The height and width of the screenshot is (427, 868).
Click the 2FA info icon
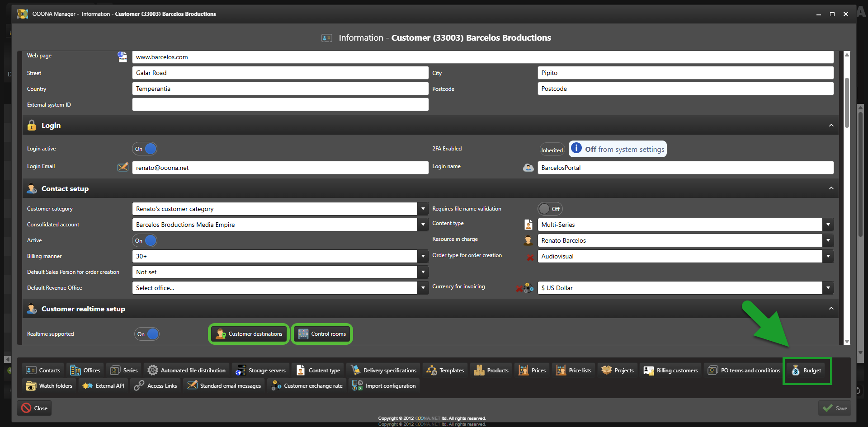pos(576,148)
